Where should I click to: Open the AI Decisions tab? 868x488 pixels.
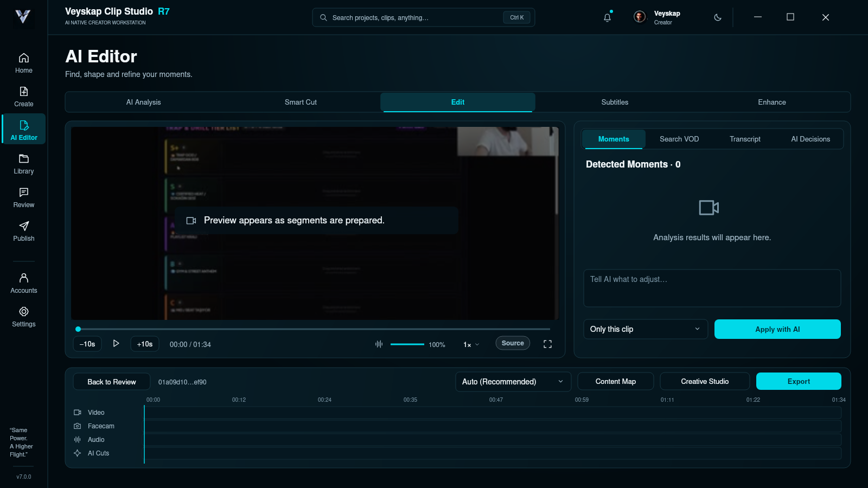(810, 139)
